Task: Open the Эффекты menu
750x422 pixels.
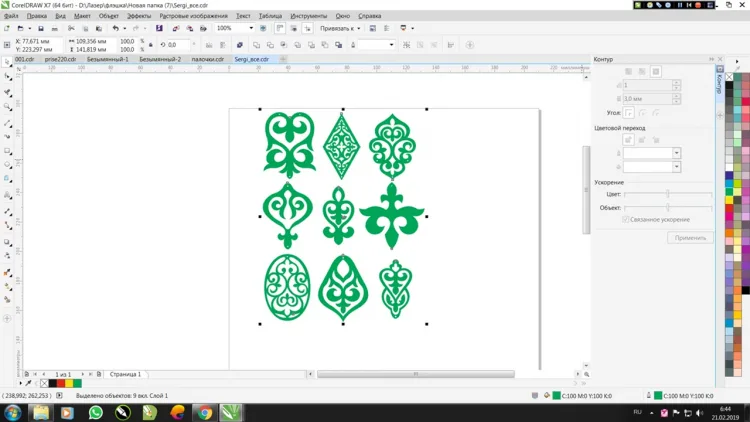Action: (x=139, y=16)
